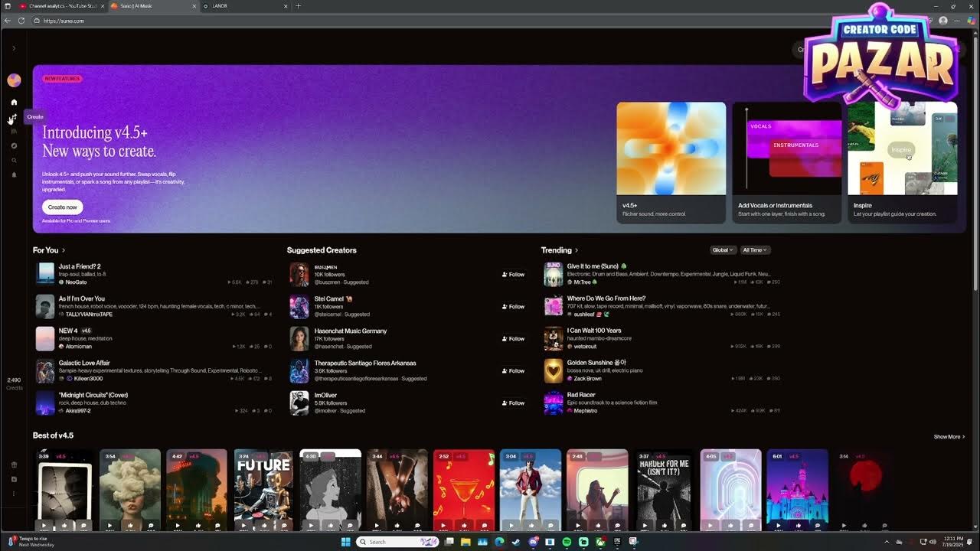Screen dimensions: 980x551
Task: Click the icon below gift in sidebar
Action: [x=14, y=479]
